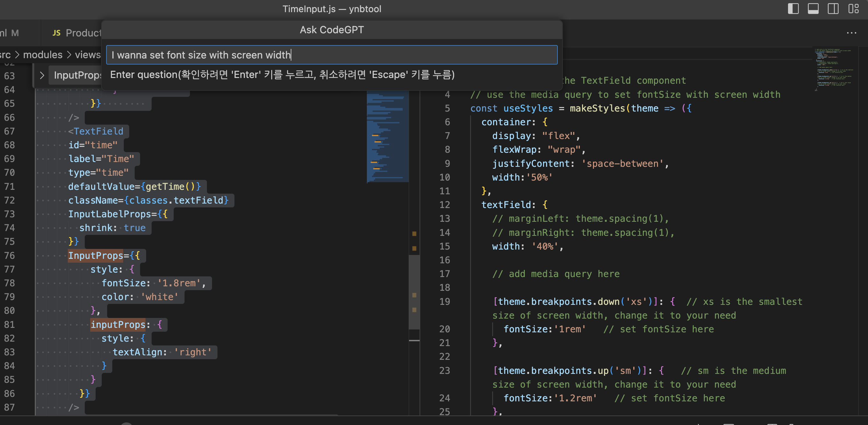This screenshot has width=868, height=425.
Task: Click the orange overview ruler mark near line 74
Action: coord(414,233)
